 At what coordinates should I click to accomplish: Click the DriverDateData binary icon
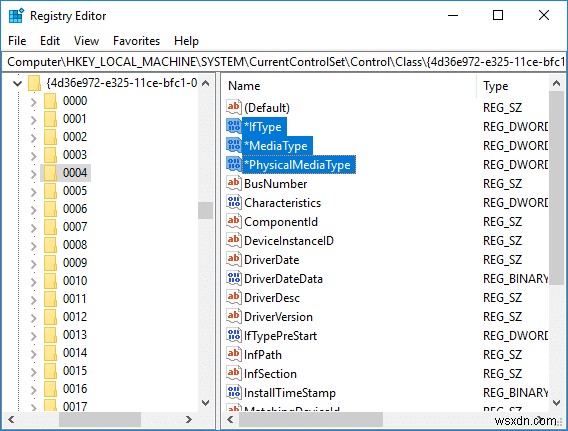point(234,279)
